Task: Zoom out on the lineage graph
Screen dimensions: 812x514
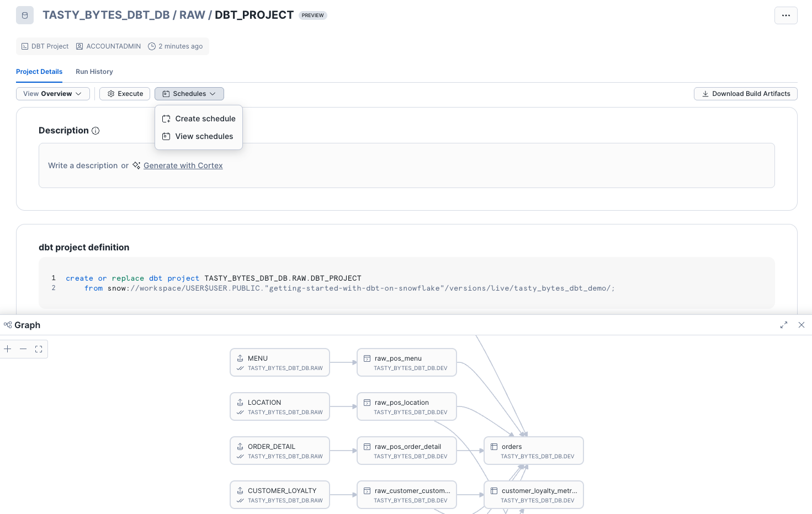Action: pos(23,349)
